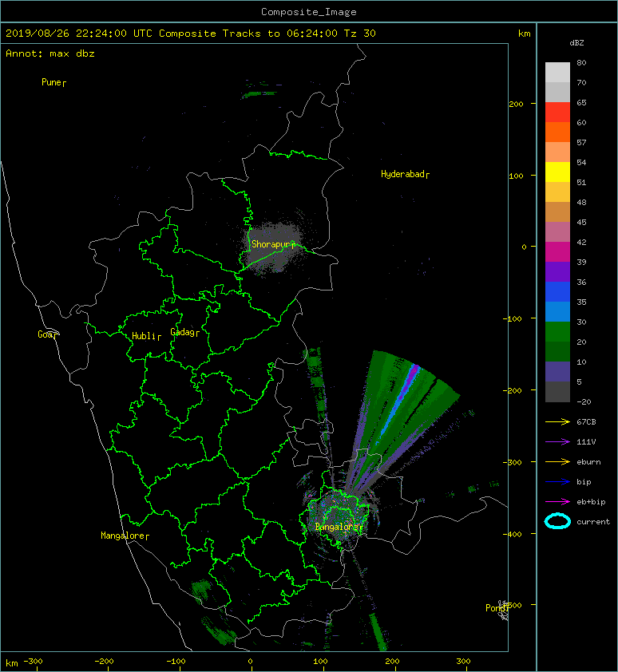Click the Composite_Image title text
The image size is (618, 672).
click(x=309, y=11)
